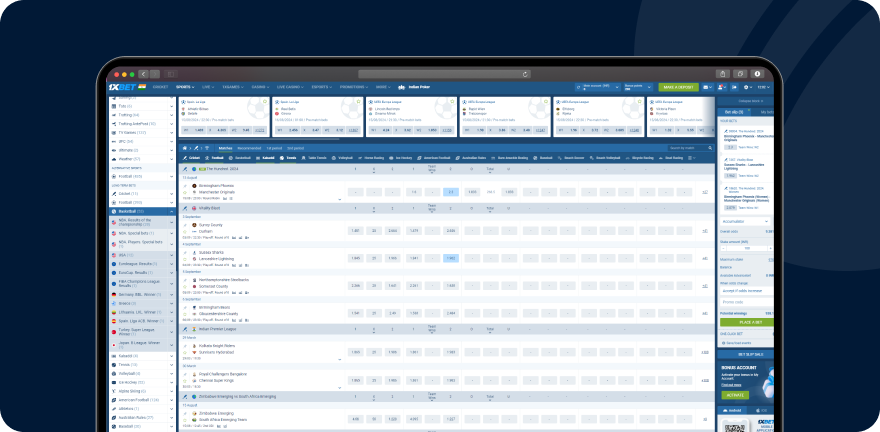Open the messages envelope icon

tap(706, 87)
